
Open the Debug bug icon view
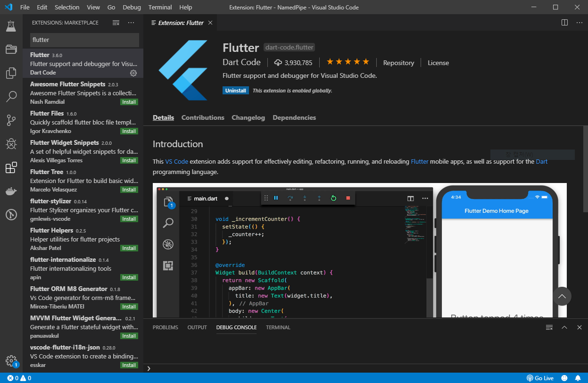(11, 144)
